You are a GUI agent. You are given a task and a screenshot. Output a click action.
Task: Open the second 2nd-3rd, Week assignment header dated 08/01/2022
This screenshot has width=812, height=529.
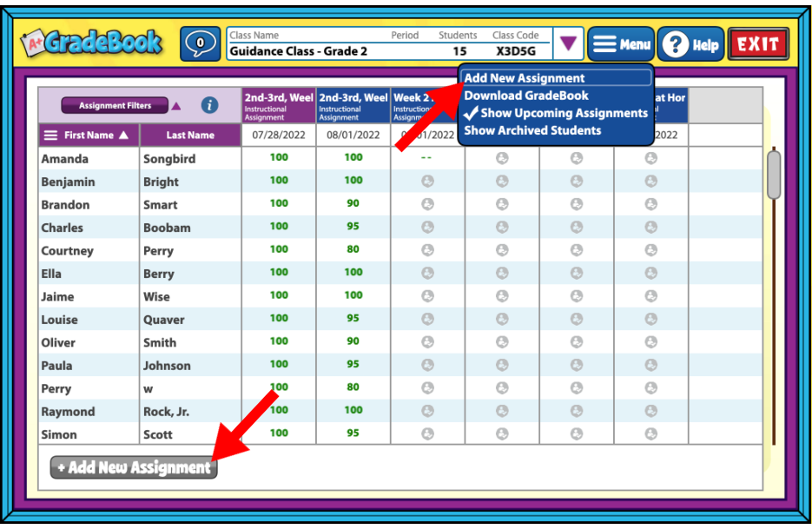coord(353,106)
